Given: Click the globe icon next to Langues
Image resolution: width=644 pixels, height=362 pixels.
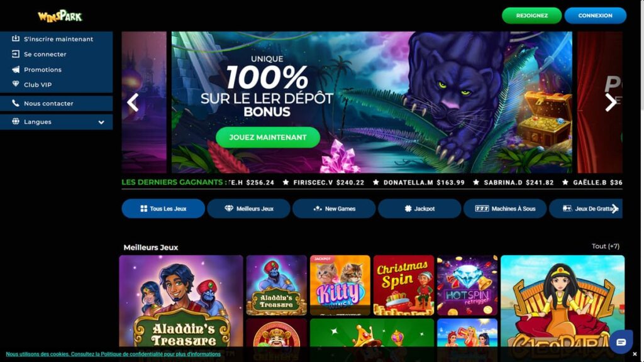Looking at the screenshot, I should (x=16, y=121).
